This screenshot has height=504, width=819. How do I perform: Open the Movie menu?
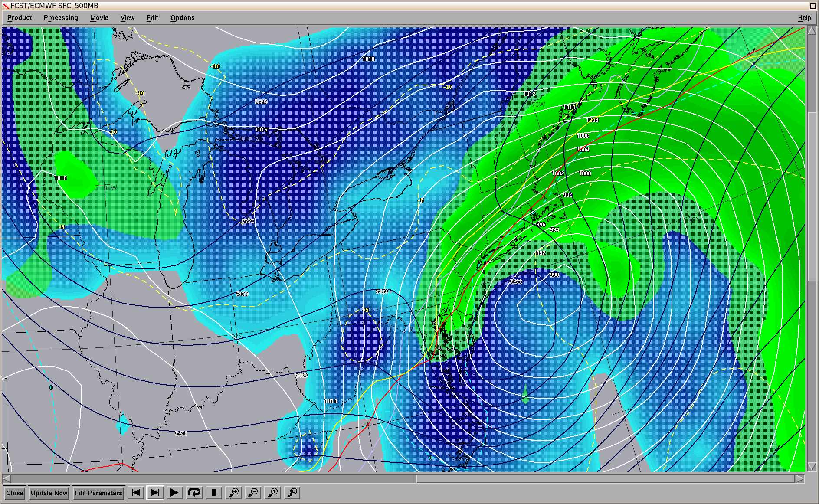pos(99,18)
